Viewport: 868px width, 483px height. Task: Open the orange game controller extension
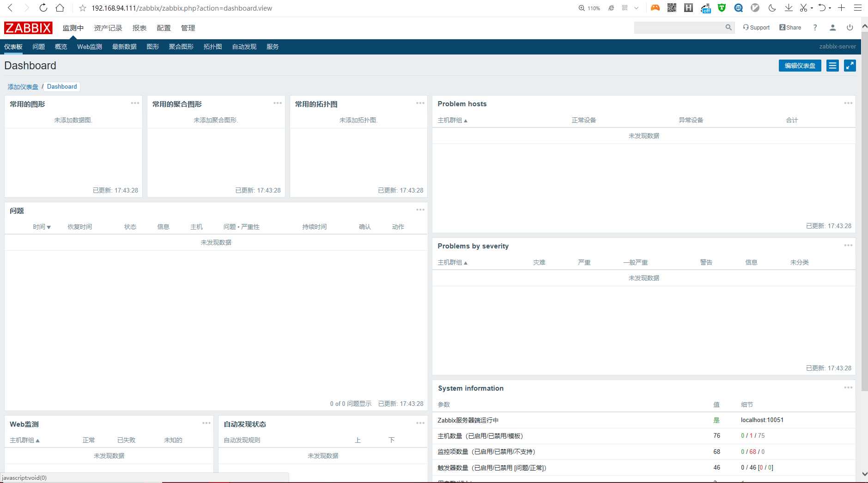[x=655, y=8]
